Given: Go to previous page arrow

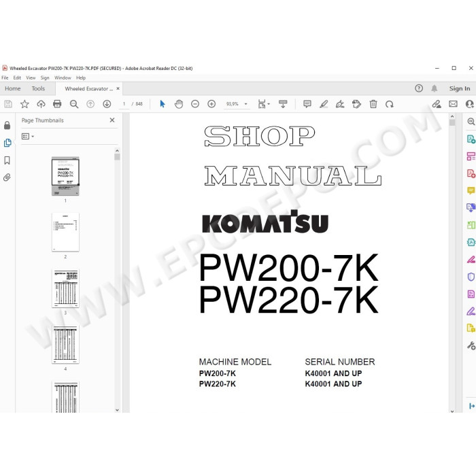Looking at the screenshot, I should pyautogui.click(x=90, y=104).
